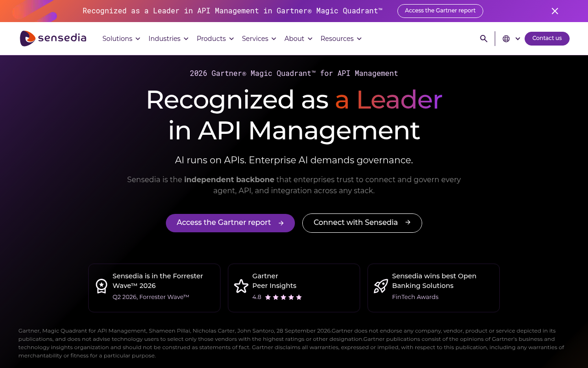
Task: Click the five-star rating row
Action: pos(283,297)
